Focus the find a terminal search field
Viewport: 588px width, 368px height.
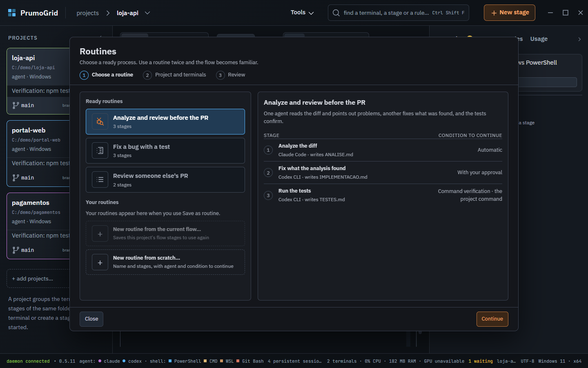399,13
